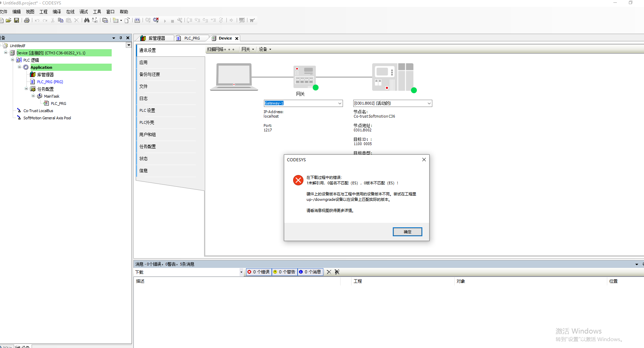The height and width of the screenshot is (348, 644).
Task: Select PLC_PRG (PRG) in the device tree
Action: [x=50, y=82]
